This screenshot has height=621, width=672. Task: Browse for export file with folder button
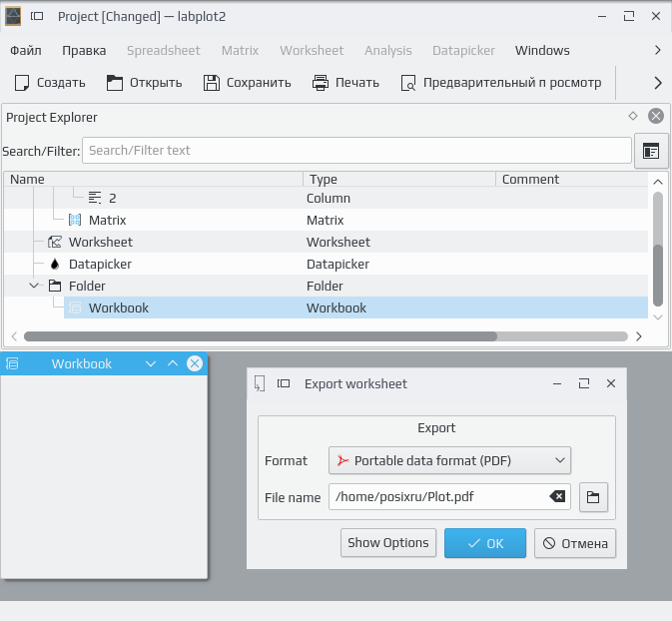(x=593, y=497)
